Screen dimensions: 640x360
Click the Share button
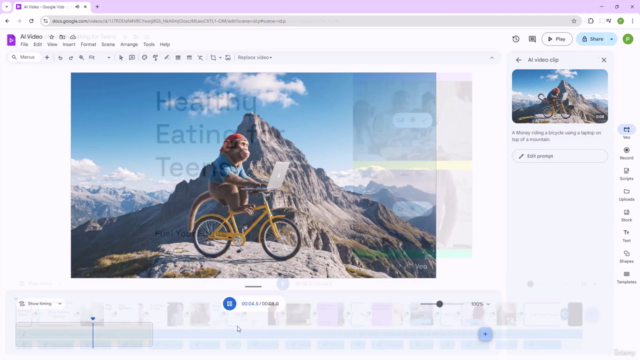click(592, 39)
